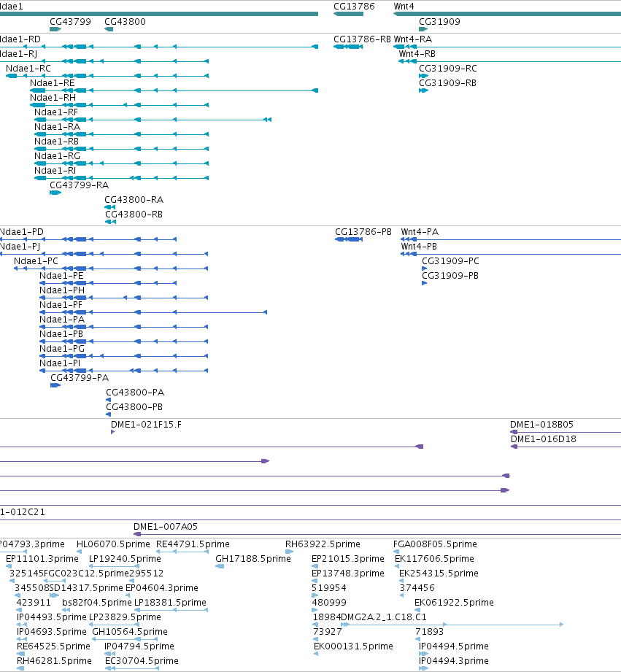This screenshot has height=672, width=621.
Task: Click the DME1-018B05 clone label
Action: [x=541, y=424]
